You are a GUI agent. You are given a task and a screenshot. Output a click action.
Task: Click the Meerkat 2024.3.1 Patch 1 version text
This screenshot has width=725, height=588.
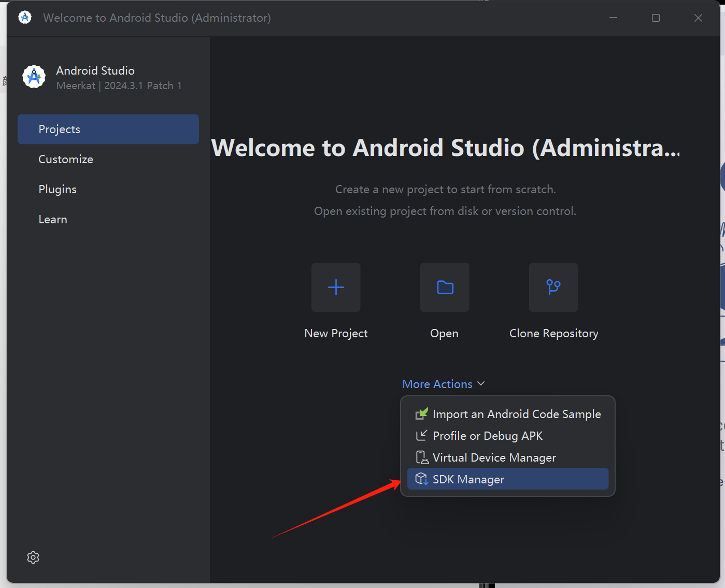(x=119, y=85)
